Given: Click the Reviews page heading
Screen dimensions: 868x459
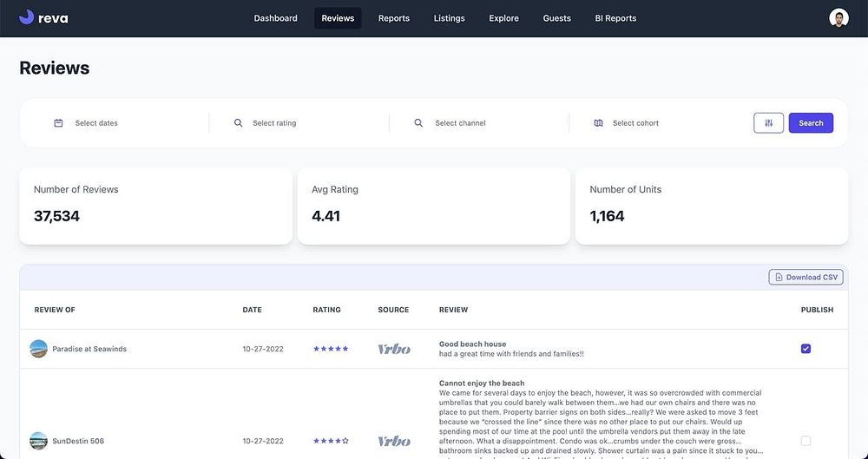Looking at the screenshot, I should click(54, 68).
